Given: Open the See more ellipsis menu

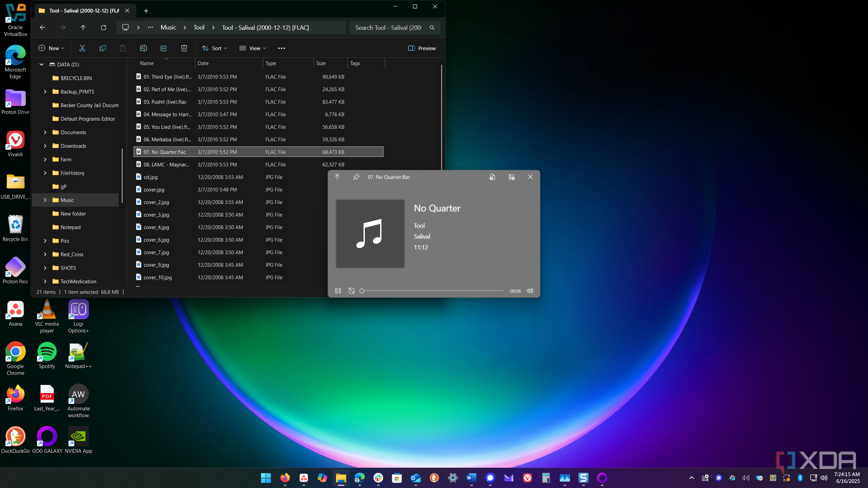Looking at the screenshot, I should pyautogui.click(x=281, y=48).
